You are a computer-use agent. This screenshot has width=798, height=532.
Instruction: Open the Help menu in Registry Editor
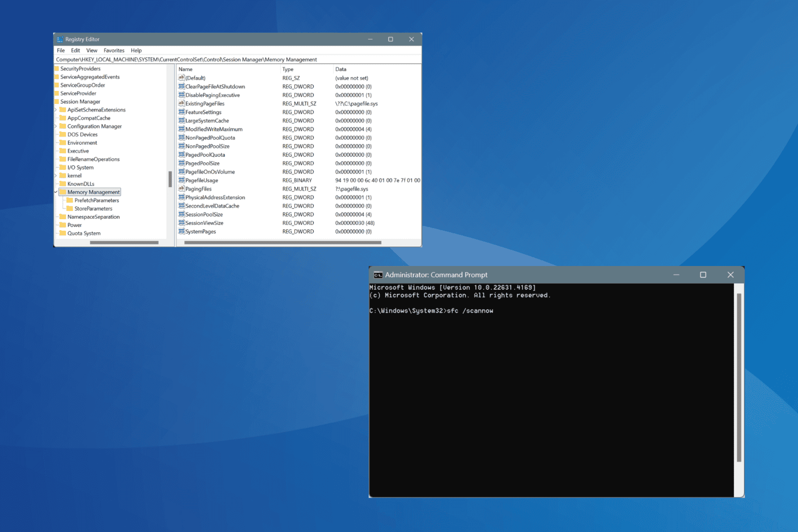(136, 50)
